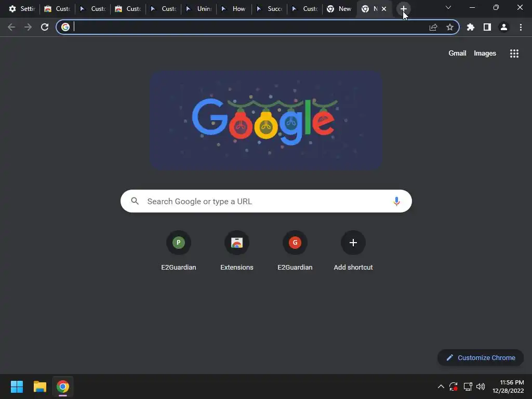
Task: Open the red G E2Guardian shortcut
Action: pos(295,250)
